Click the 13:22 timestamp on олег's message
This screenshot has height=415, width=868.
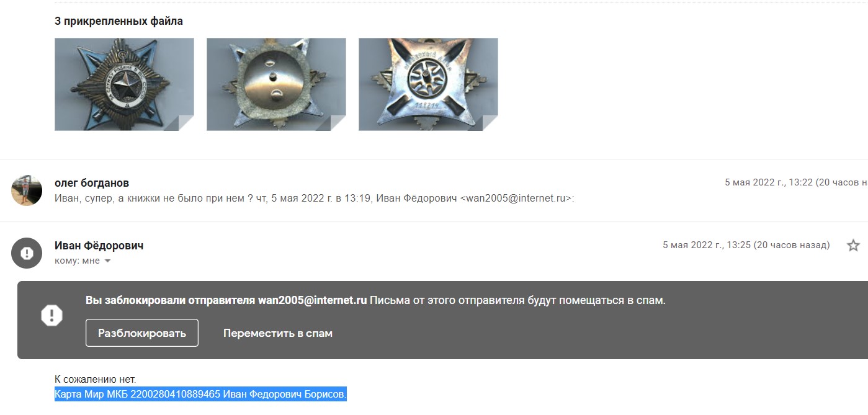coord(797,182)
